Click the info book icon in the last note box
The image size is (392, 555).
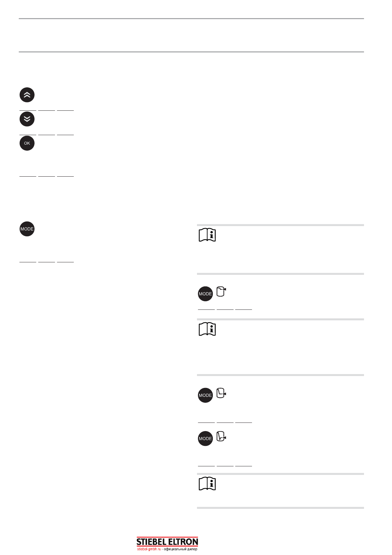(x=207, y=483)
